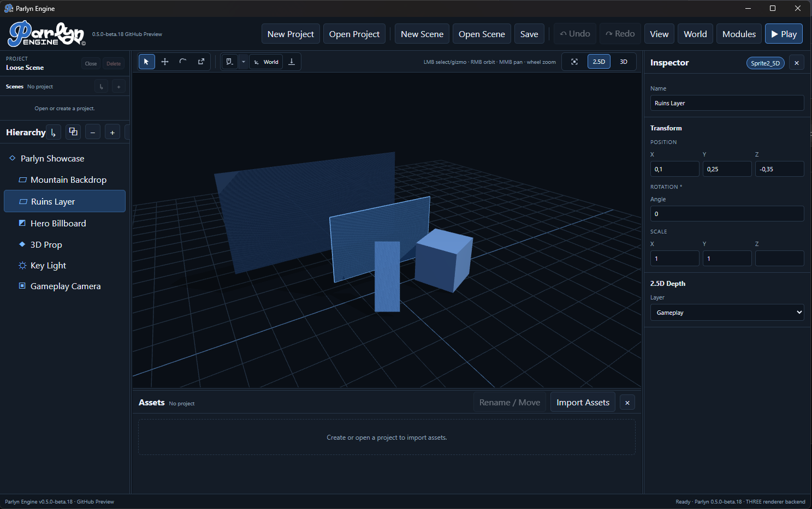This screenshot has width=812, height=509.
Task: Click the Parlyn Engine logo
Action: [x=46, y=34]
